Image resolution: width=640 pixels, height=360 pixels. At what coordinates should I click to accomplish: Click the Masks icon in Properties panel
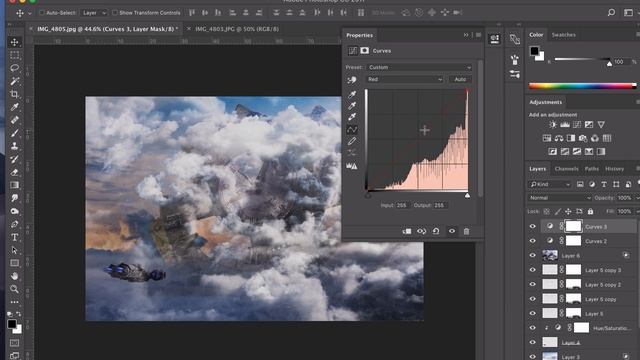coord(364,51)
